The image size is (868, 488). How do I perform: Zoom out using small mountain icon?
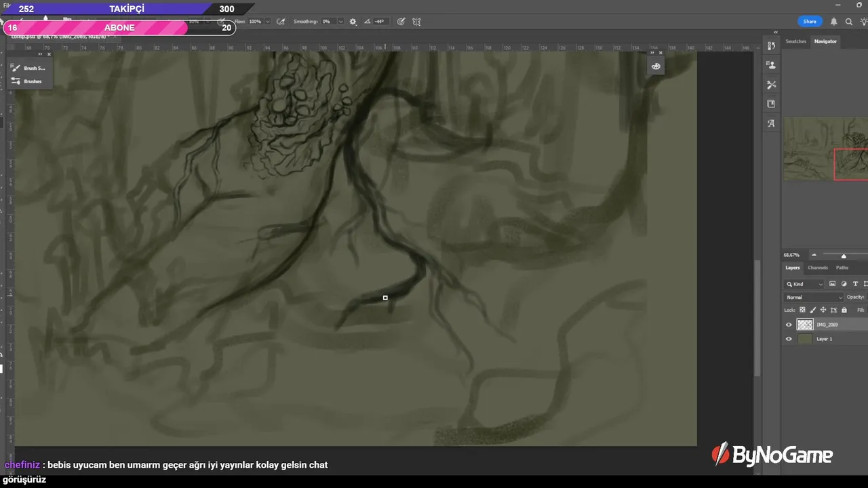click(814, 256)
